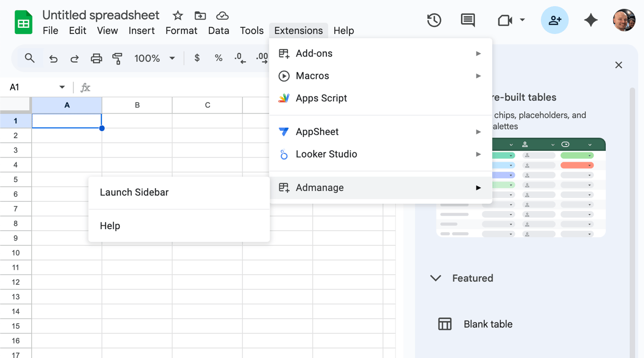This screenshot has height=358, width=644.
Task: Open the video call options arrow
Action: click(x=522, y=20)
